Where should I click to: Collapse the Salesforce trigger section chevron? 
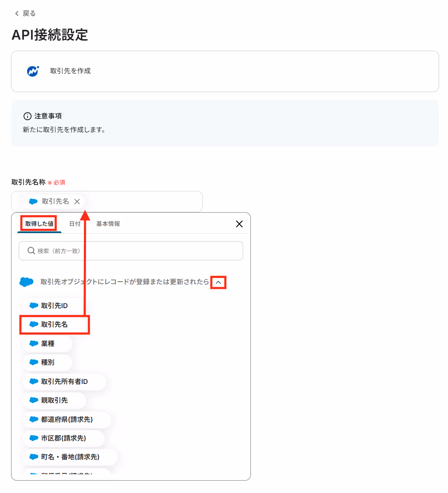point(218,283)
